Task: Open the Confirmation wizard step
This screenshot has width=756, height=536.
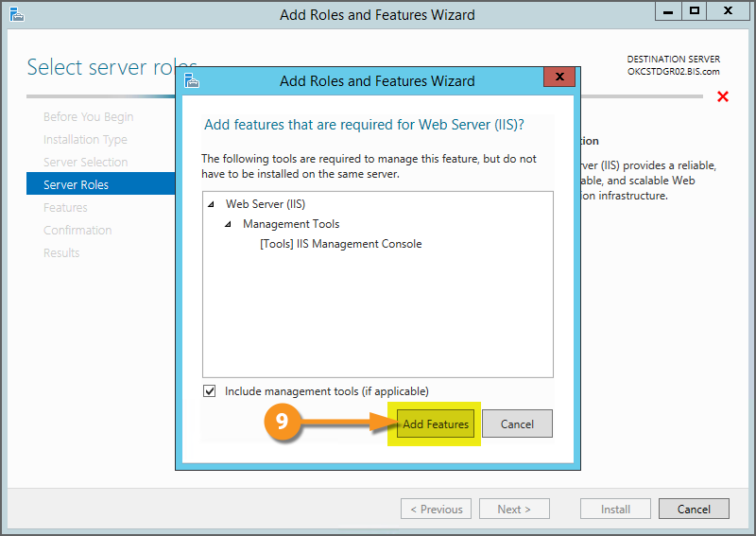Action: 77,231
